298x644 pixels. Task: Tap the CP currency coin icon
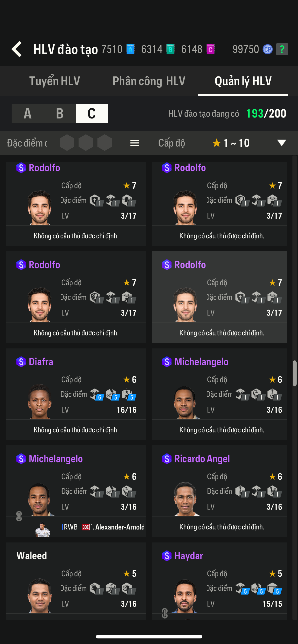tap(267, 49)
